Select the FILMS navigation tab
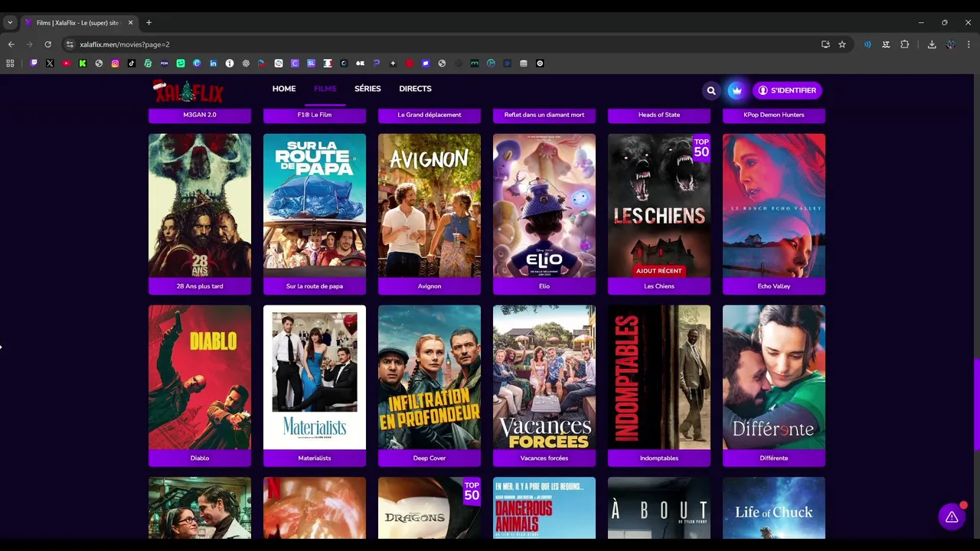The image size is (980, 551). pos(325,89)
